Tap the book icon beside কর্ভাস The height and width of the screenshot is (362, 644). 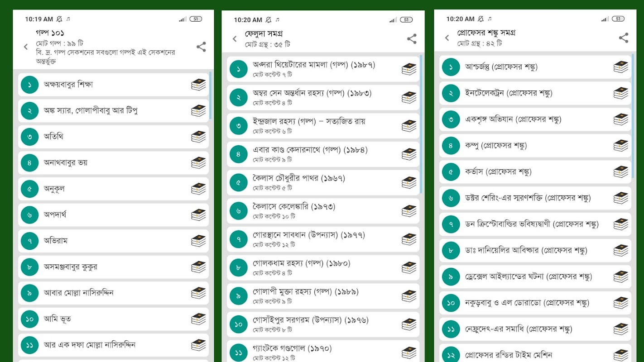tap(621, 172)
